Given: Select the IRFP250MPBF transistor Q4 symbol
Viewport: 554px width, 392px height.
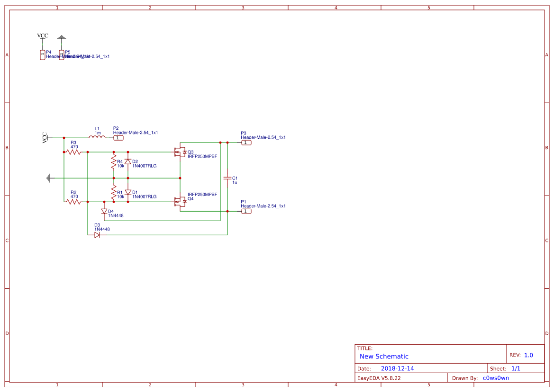Looking at the screenshot, I should click(x=180, y=201).
